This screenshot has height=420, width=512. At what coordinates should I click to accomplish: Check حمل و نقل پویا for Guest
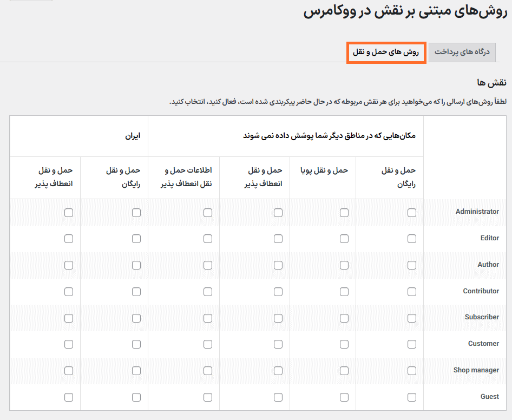(344, 397)
